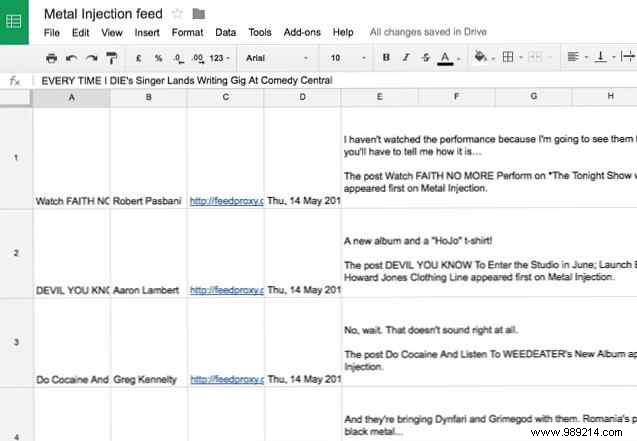Open the 123 number format dropdown
The image size is (637, 441).
point(219,58)
